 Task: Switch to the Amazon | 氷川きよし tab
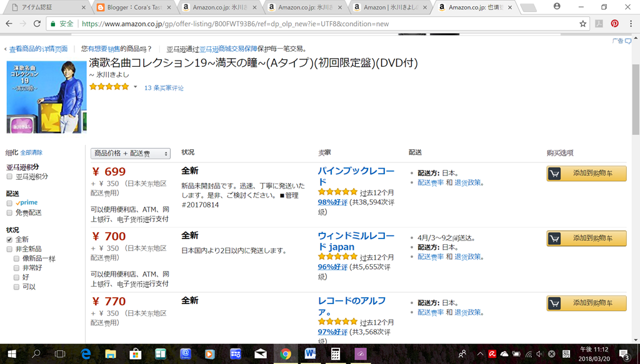point(391,7)
